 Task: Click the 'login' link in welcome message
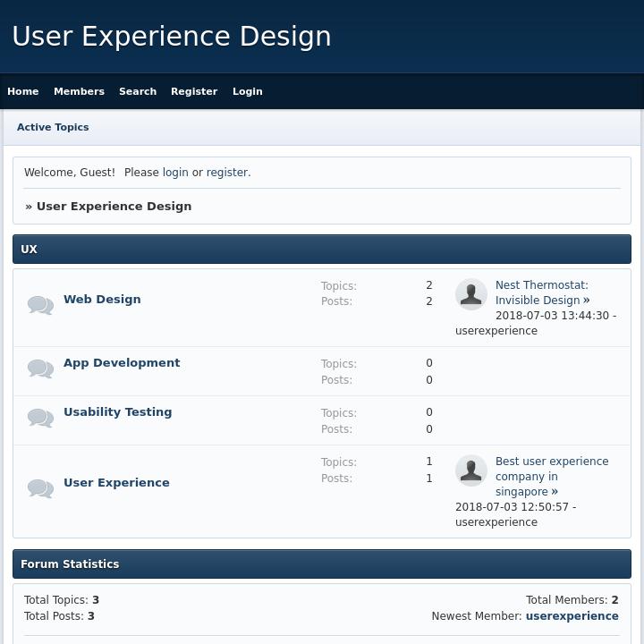click(x=175, y=173)
